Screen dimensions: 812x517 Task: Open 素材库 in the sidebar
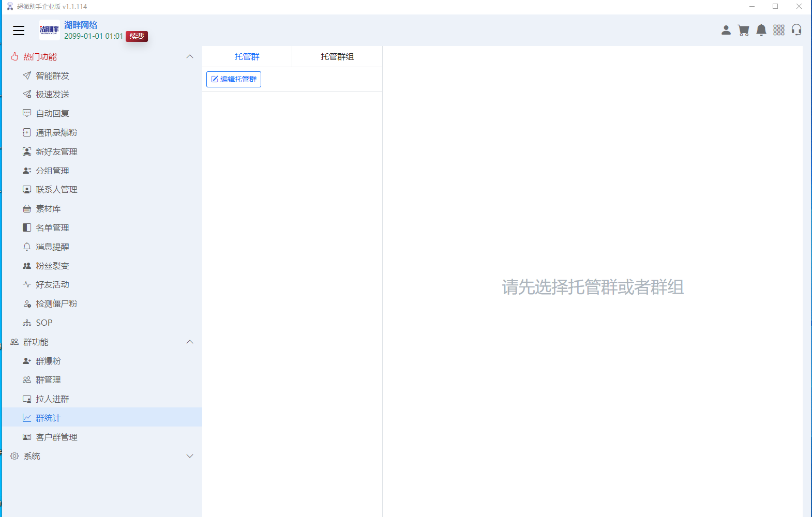pos(48,209)
